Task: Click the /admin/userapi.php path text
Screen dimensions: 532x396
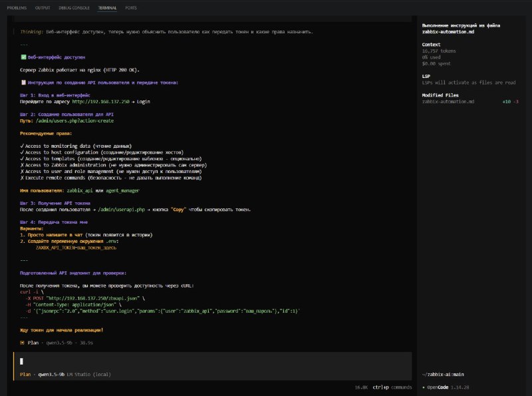Action: [x=122, y=210]
